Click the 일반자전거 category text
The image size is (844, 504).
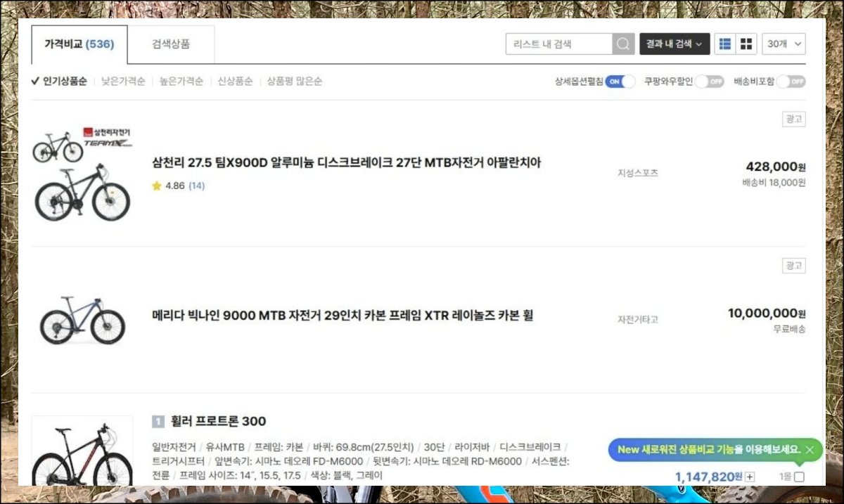[174, 448]
